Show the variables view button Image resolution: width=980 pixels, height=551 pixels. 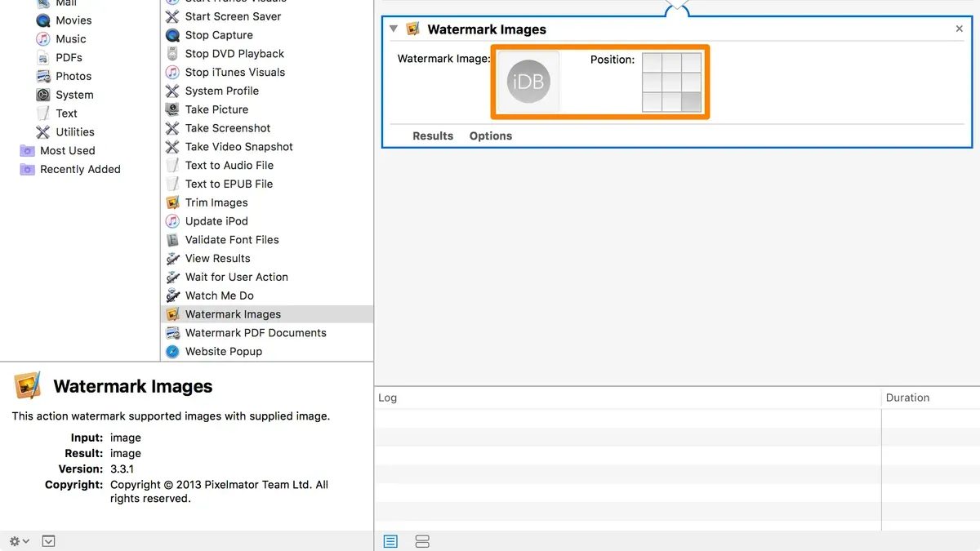[x=422, y=541]
